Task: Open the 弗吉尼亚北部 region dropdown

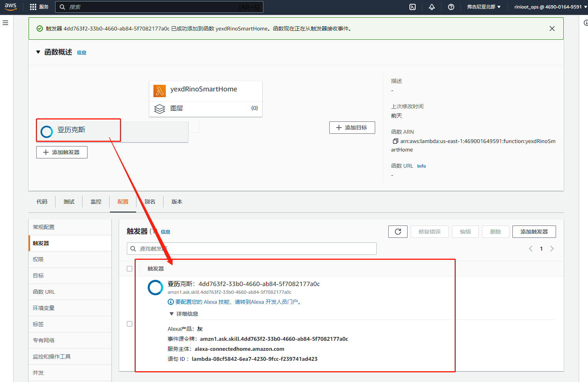Action: pos(484,7)
